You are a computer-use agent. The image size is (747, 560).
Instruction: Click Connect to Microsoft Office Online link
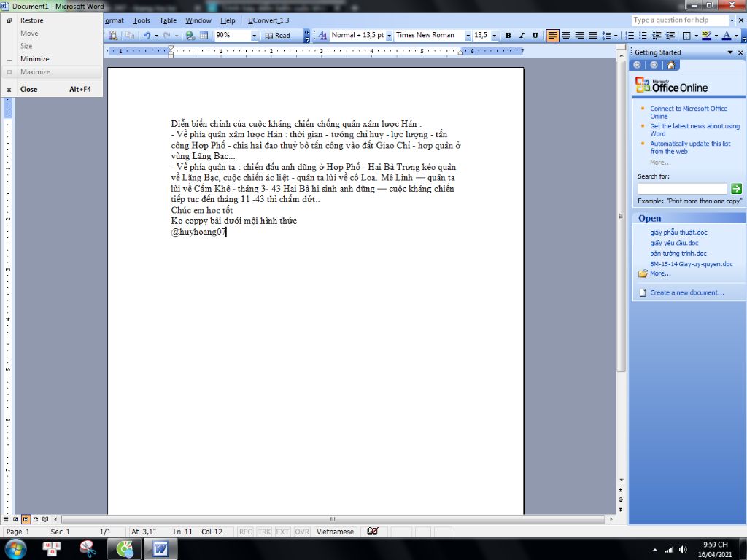pyautogui.click(x=689, y=112)
